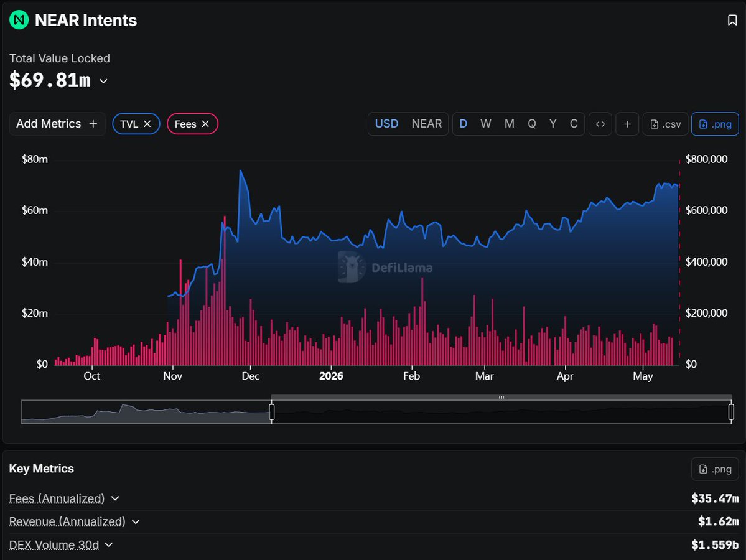This screenshot has height=560, width=746.
Task: Click the dimmed overview chart before slider
Action: pyautogui.click(x=146, y=412)
